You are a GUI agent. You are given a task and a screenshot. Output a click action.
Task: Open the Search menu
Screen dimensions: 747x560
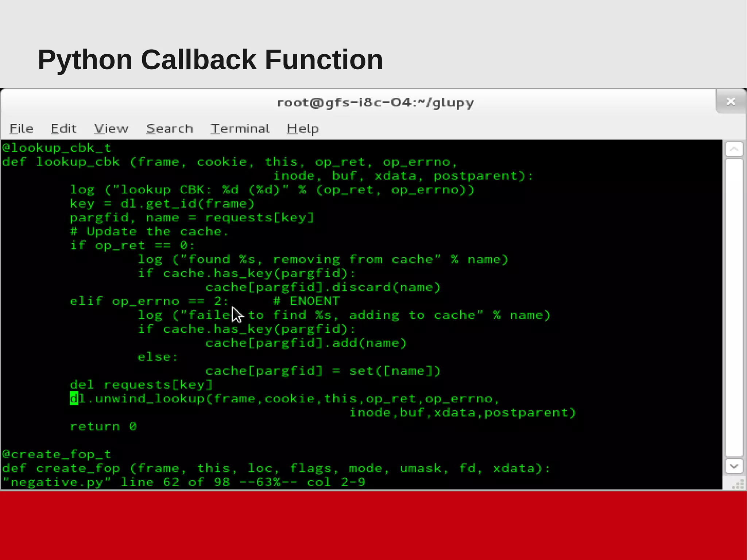coord(170,128)
